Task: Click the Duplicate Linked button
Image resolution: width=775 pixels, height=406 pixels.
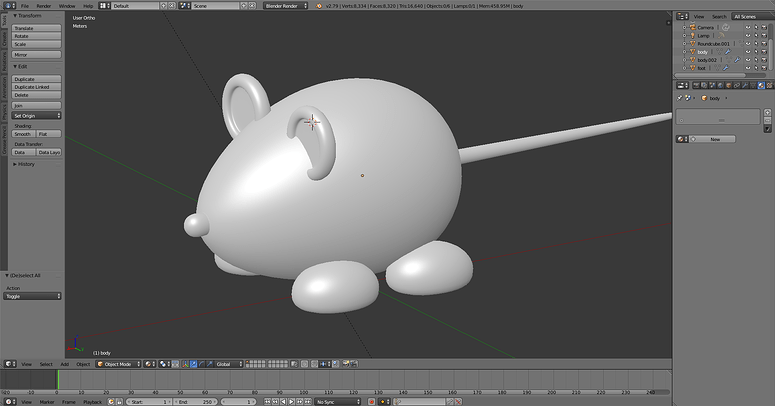Action: [36, 87]
